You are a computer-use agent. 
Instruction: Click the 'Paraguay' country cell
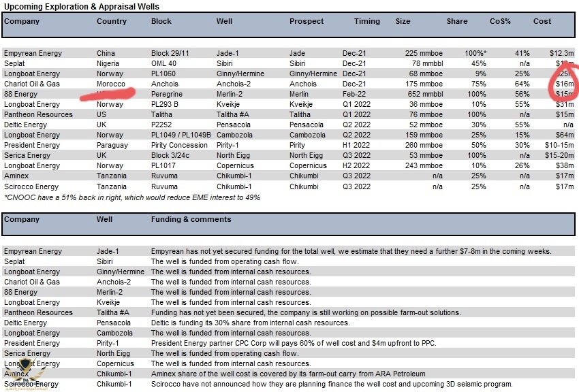[x=112, y=145]
